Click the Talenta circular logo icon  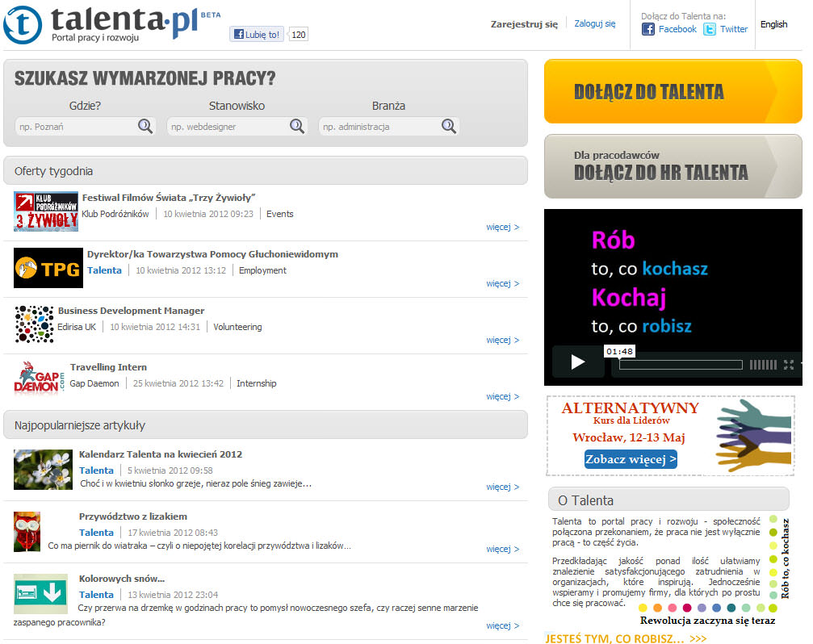[23, 25]
